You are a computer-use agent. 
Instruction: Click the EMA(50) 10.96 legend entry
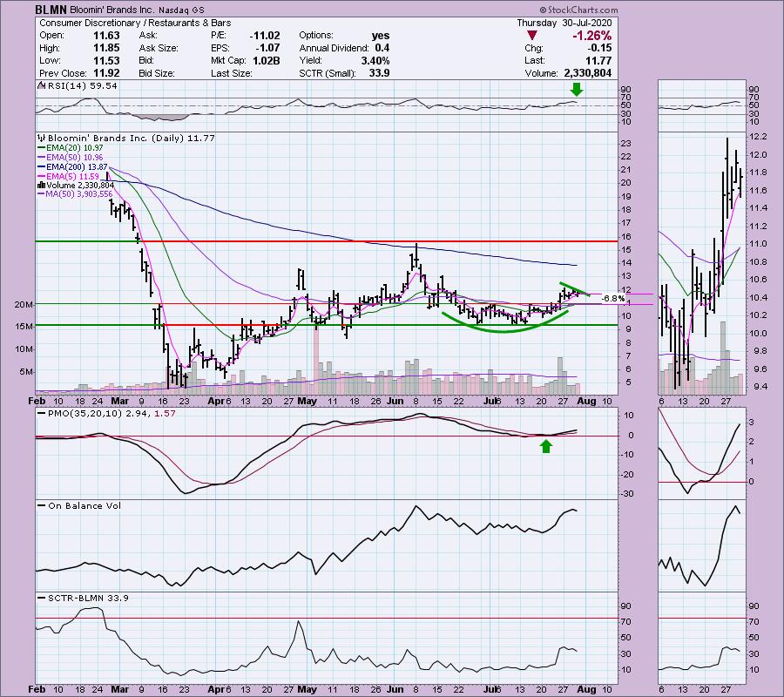75,158
